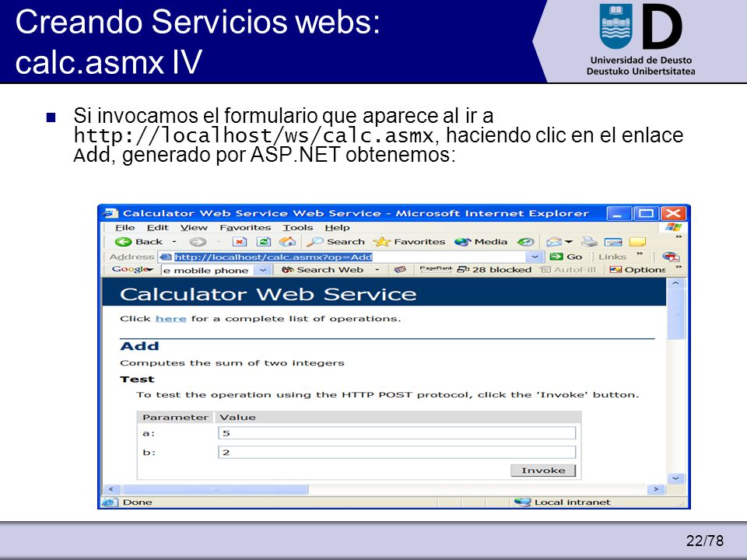This screenshot has width=747, height=560.
Task: Click the horizontal scrollbar thumb
Action: [x=216, y=489]
